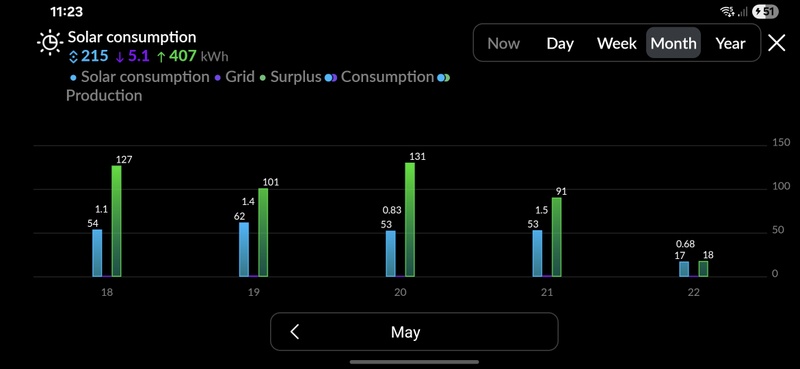Tap the green 131 surplus bar
Viewport: 800px width, 369px height.
(x=410, y=220)
